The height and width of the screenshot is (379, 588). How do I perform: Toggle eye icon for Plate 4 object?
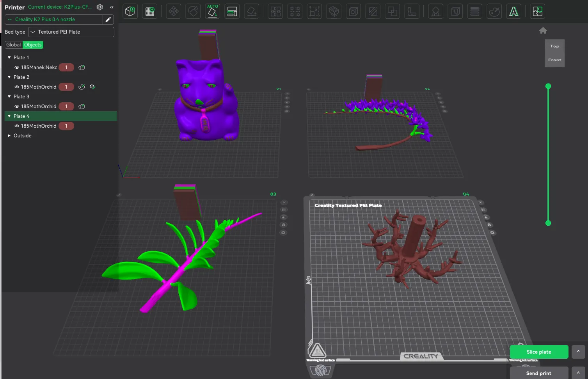[17, 126]
